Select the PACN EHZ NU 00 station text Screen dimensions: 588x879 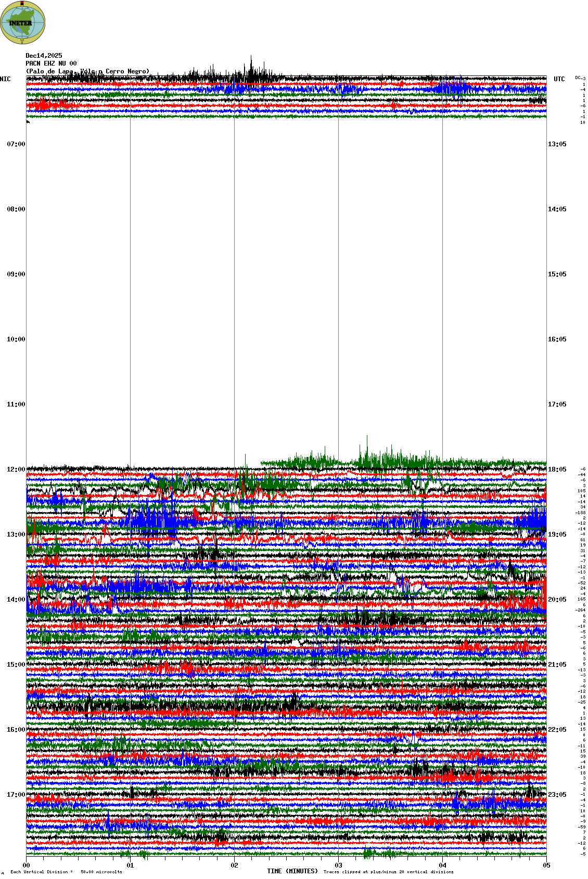pos(51,63)
